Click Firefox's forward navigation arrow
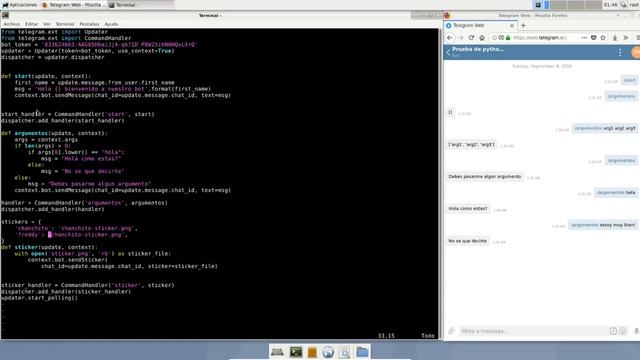 pos(461,38)
